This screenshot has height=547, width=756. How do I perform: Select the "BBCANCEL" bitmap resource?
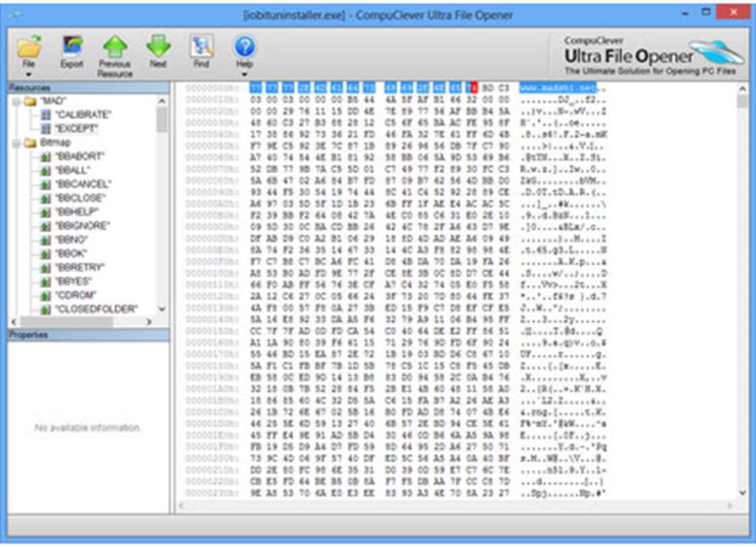pos(84,184)
